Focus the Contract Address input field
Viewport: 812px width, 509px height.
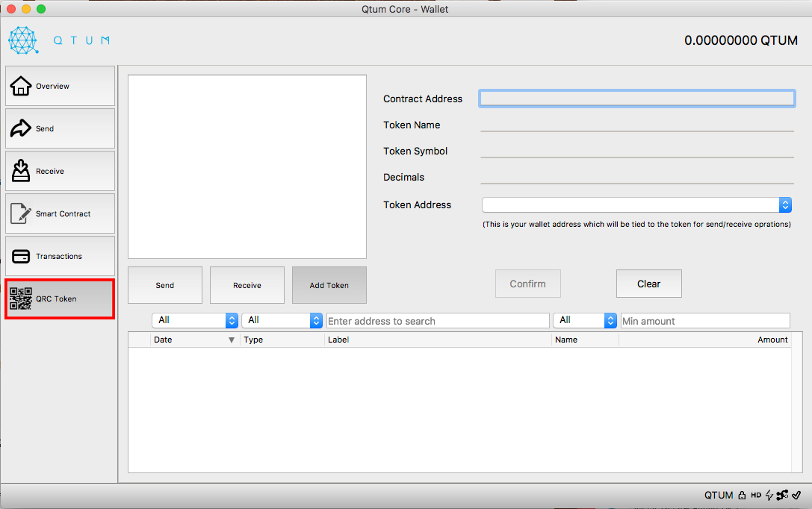pos(637,99)
